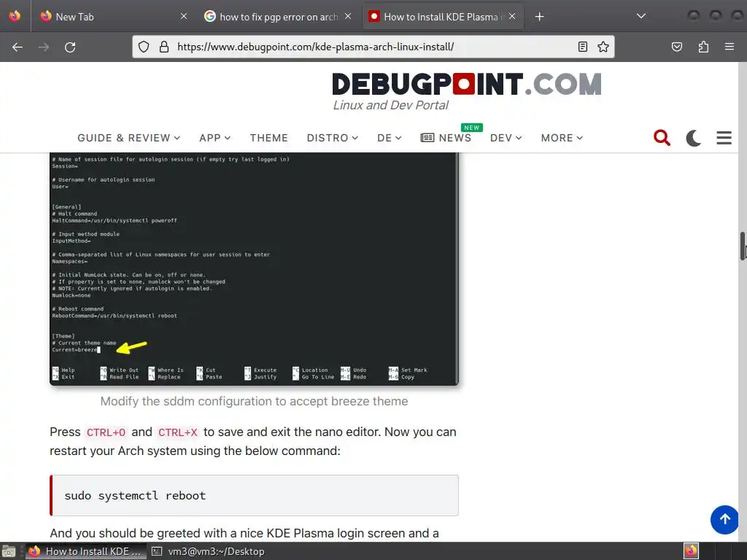Open a new tab with plus button
Image resolution: width=747 pixels, height=560 pixels.
coord(539,17)
